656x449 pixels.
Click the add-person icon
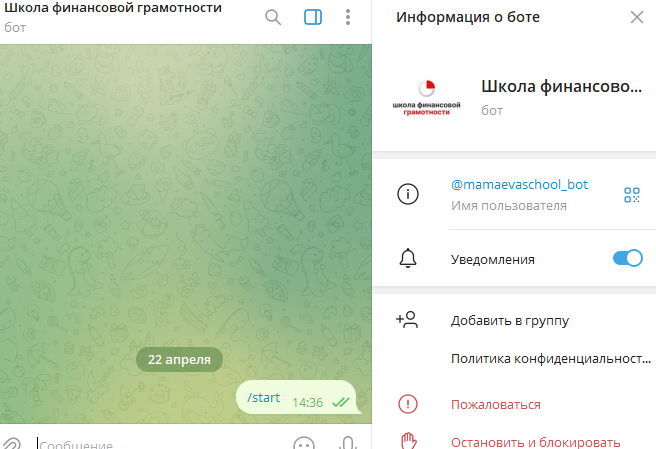[x=407, y=320]
